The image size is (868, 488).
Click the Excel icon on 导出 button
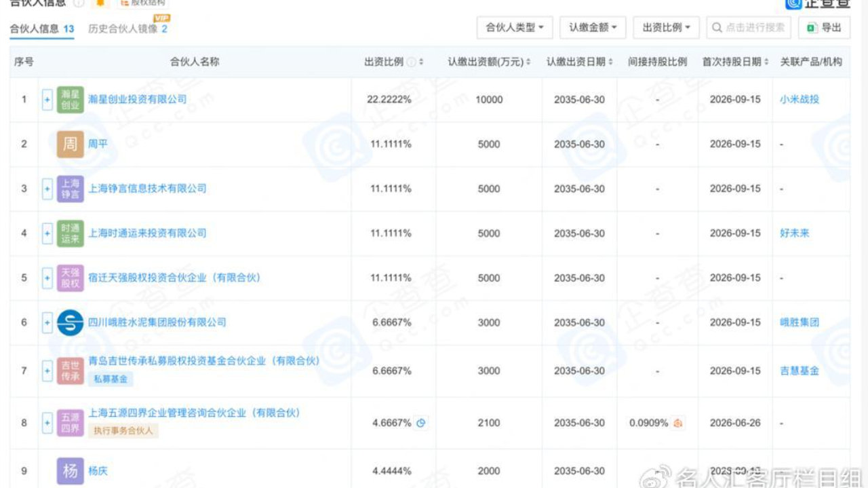[x=812, y=28]
